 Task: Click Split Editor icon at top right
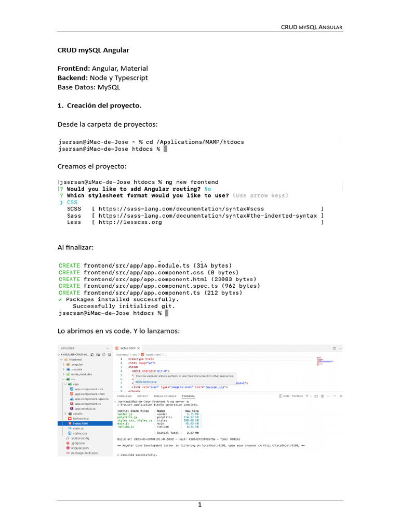coord(335,349)
